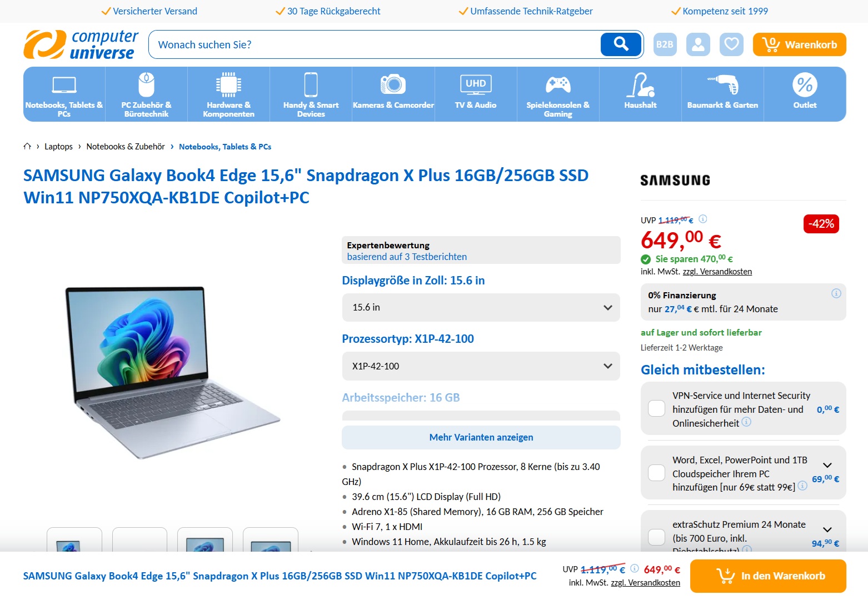Viewport: 868px width, 600px height.
Task: Open the Spielekonsolen & Gaming menu
Action: (558, 94)
